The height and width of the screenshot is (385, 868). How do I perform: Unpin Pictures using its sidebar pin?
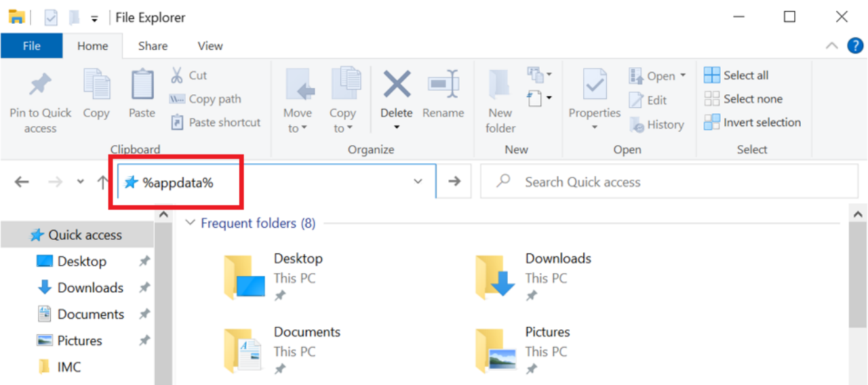pos(144,341)
